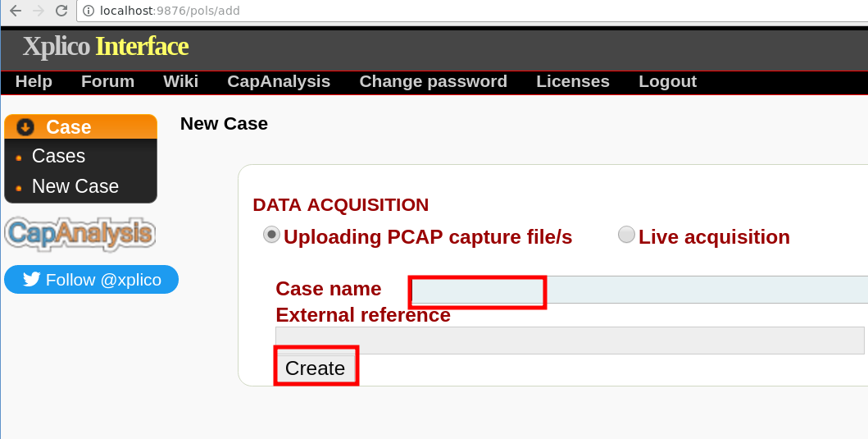Click the CapAnalysis logo banner
This screenshot has height=439, width=868.
tap(80, 234)
